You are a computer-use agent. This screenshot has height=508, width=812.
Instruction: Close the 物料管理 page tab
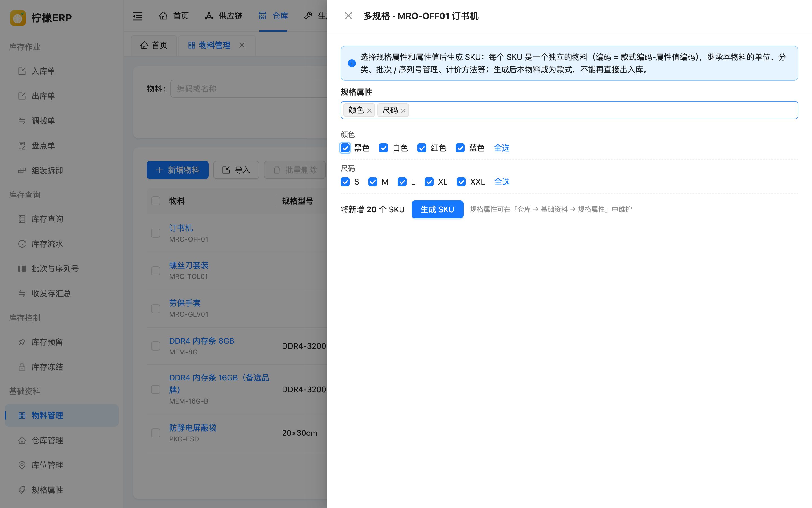242,45
